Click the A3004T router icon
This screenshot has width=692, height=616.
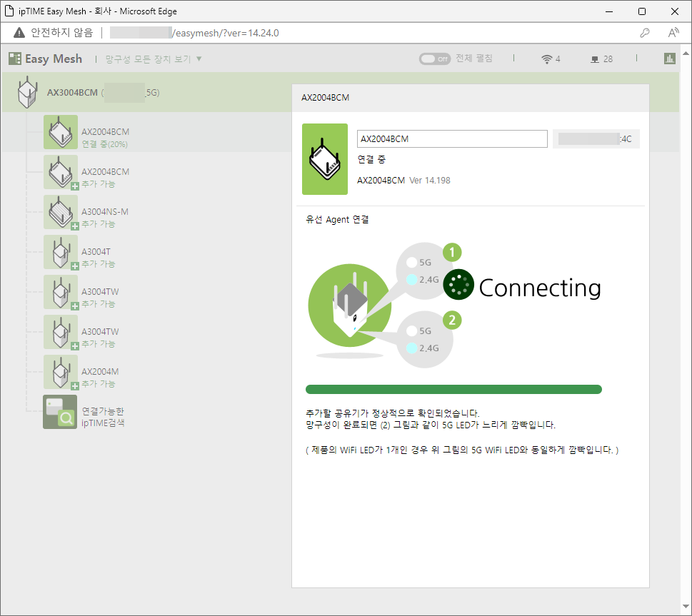[61, 252]
